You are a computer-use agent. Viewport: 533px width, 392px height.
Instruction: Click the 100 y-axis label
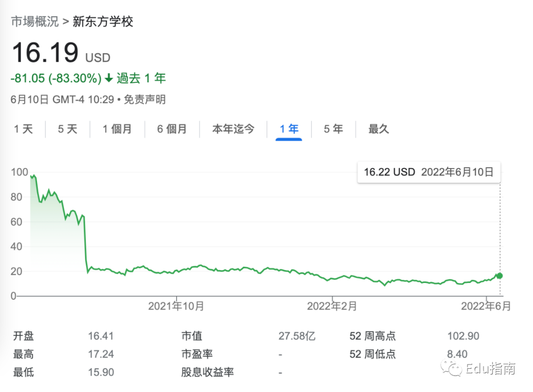[19, 172]
